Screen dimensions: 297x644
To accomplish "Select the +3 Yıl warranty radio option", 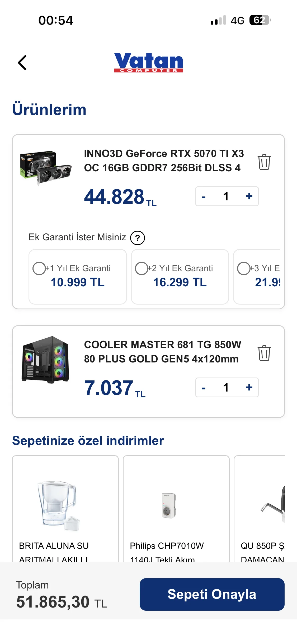I will (243, 268).
